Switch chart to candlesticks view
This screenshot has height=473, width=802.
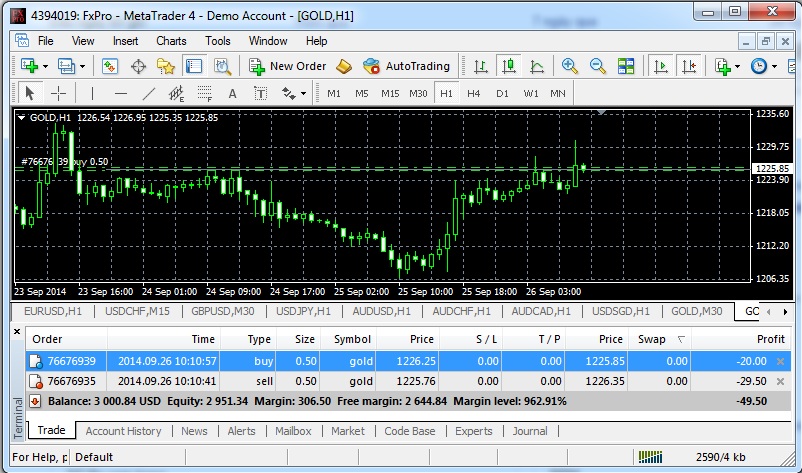click(x=509, y=66)
